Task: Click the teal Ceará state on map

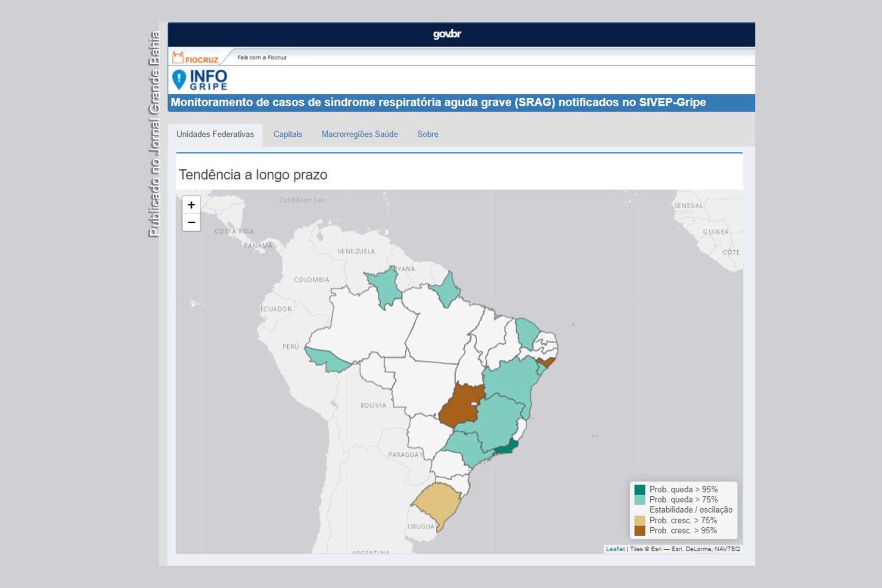Action: [x=527, y=333]
